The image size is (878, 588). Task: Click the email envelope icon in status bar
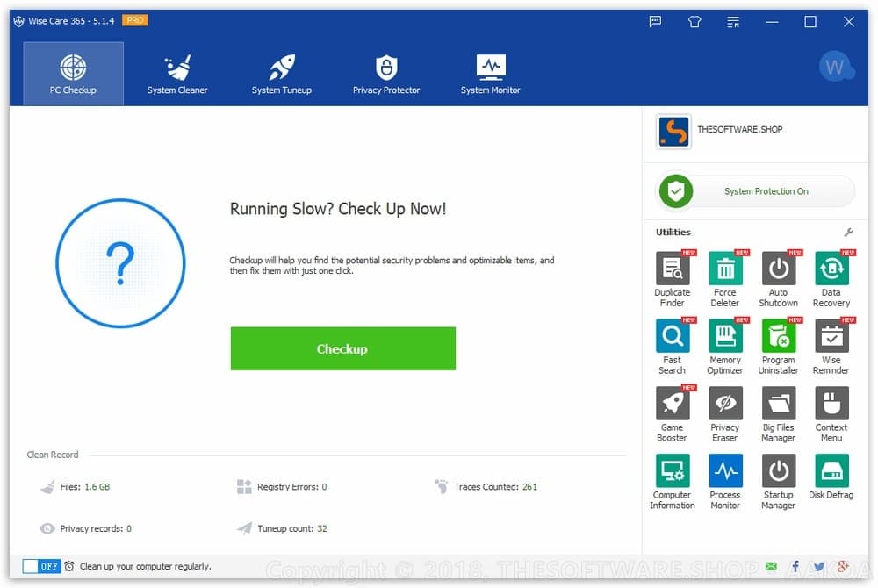tap(771, 566)
